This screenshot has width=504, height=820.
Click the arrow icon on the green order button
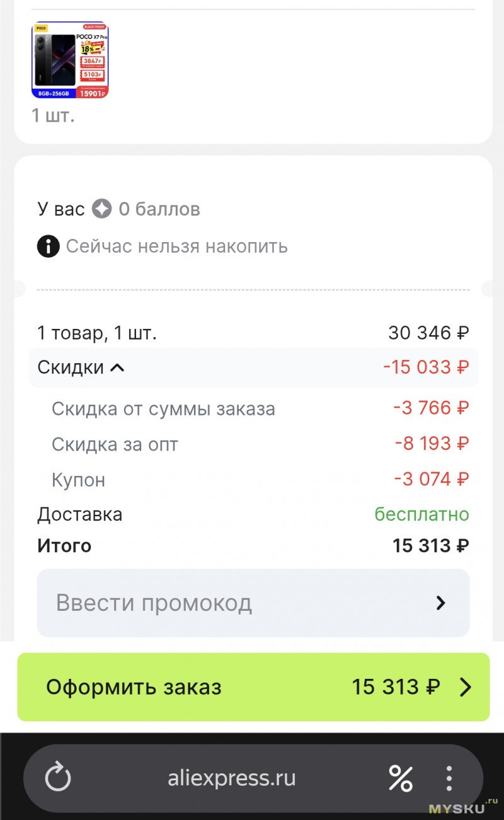(465, 687)
